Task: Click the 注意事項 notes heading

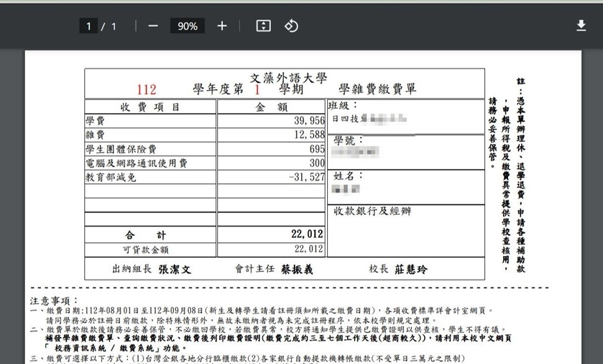Action: click(54, 301)
